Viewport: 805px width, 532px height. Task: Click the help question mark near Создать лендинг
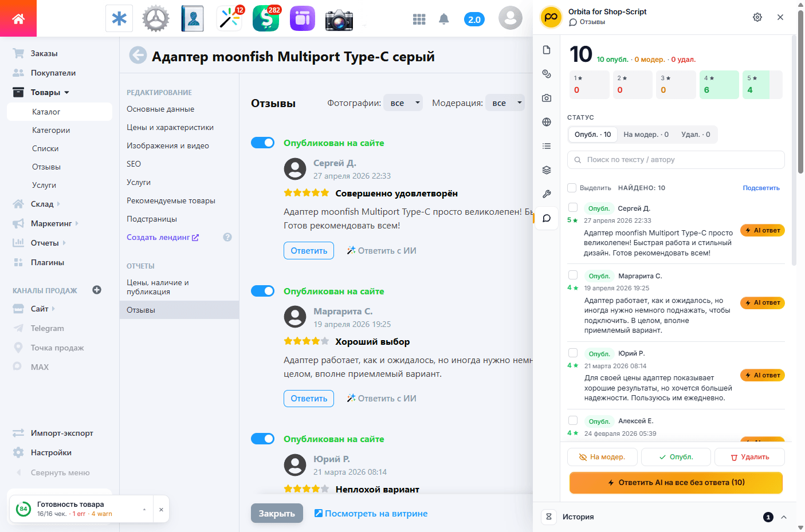click(227, 237)
